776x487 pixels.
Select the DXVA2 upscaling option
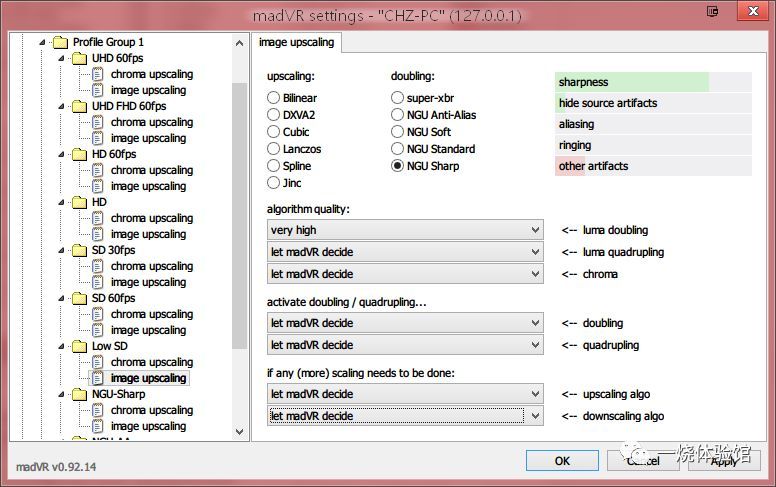click(273, 115)
